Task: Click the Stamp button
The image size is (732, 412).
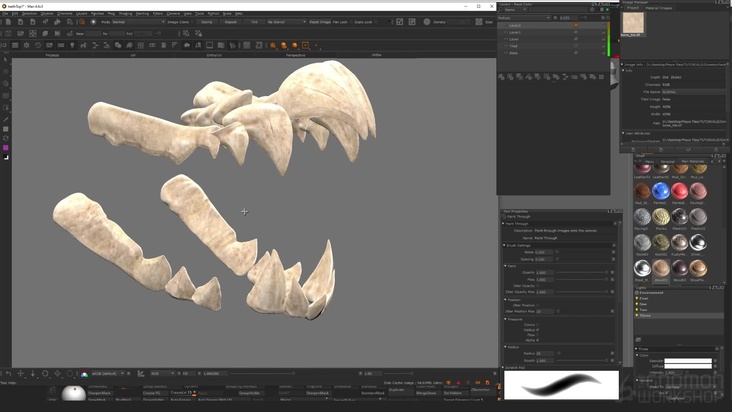Action: [x=207, y=22]
